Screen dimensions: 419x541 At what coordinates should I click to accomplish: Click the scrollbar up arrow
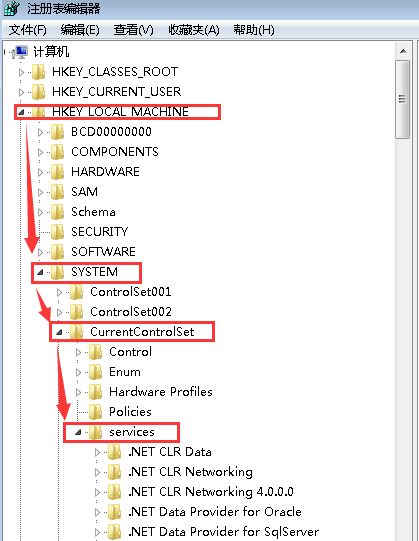coord(403,51)
